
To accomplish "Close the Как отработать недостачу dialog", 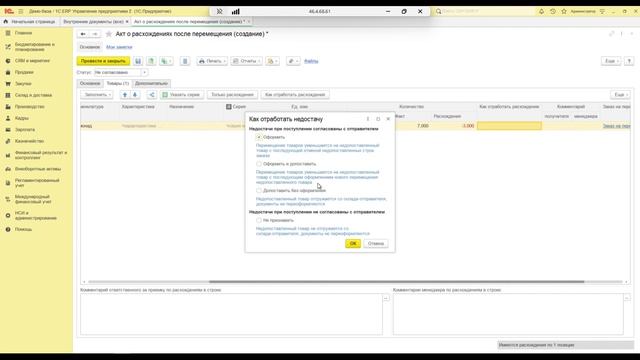I will (388, 119).
